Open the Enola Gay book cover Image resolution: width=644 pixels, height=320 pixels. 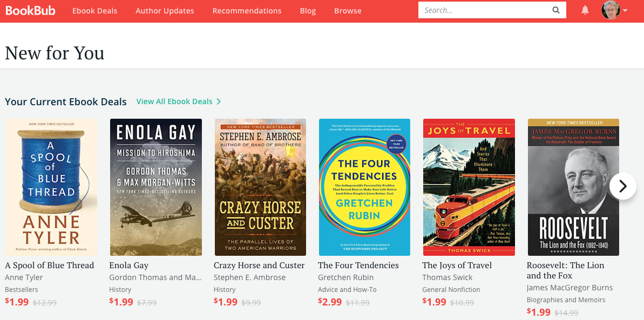[155, 187]
